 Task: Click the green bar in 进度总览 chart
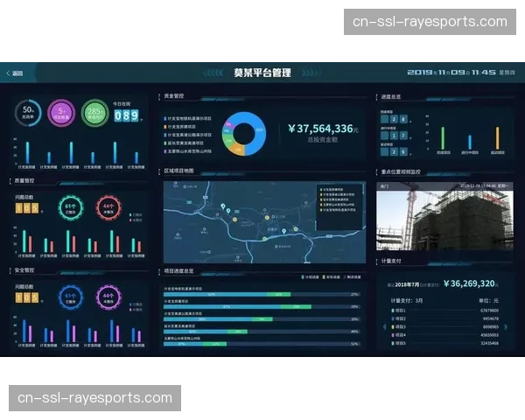coord(443,138)
